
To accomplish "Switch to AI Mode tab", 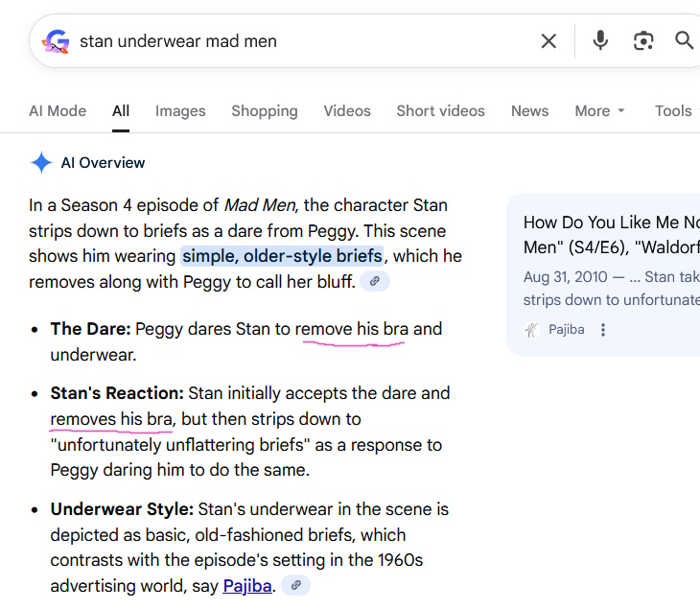I will (58, 110).
